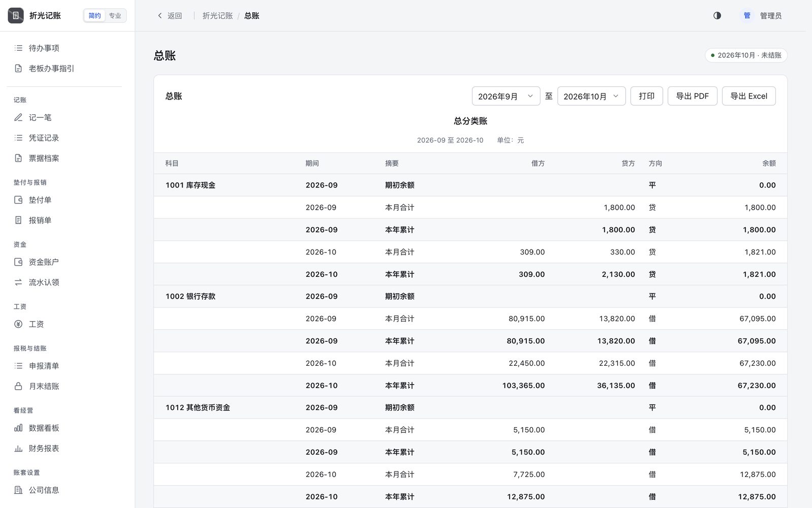812x508 pixels.
Task: Click the 2026年10月 · 未结账 status badge
Action: click(x=746, y=55)
